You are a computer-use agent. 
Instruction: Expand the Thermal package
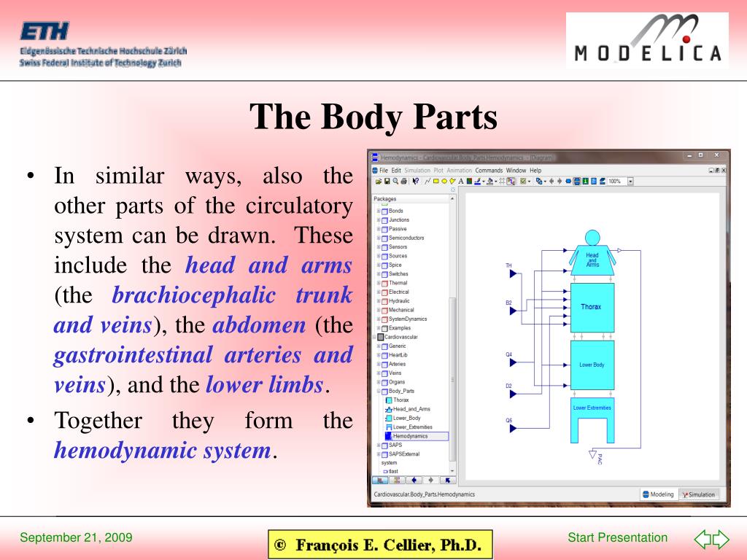(x=379, y=283)
